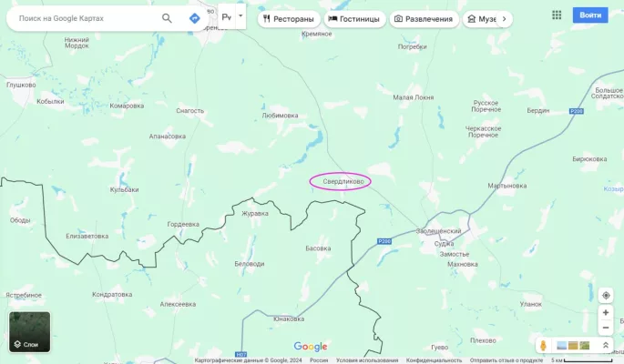The height and width of the screenshot is (364, 624).
Task: Center map on my location
Action: tap(606, 296)
